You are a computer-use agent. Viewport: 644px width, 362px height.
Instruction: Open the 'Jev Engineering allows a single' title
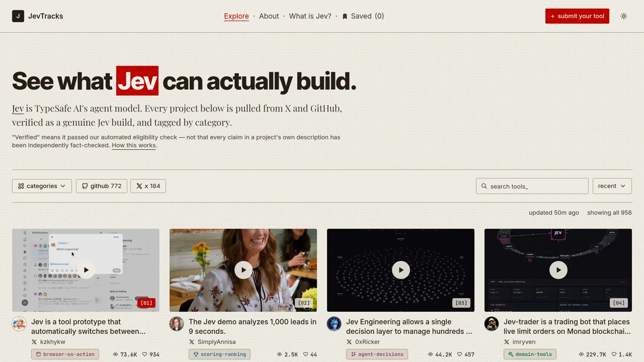coord(409,326)
